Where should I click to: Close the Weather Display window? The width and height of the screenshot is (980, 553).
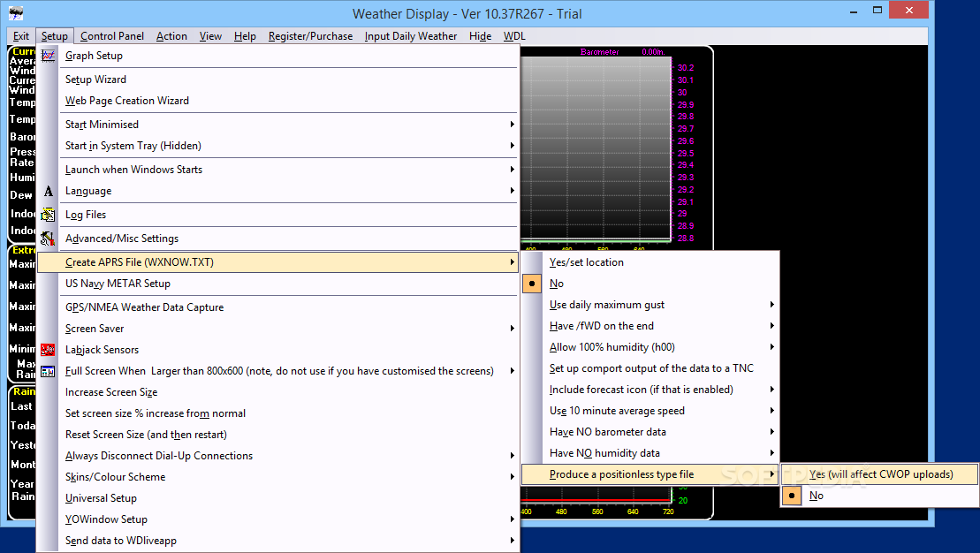pos(908,10)
